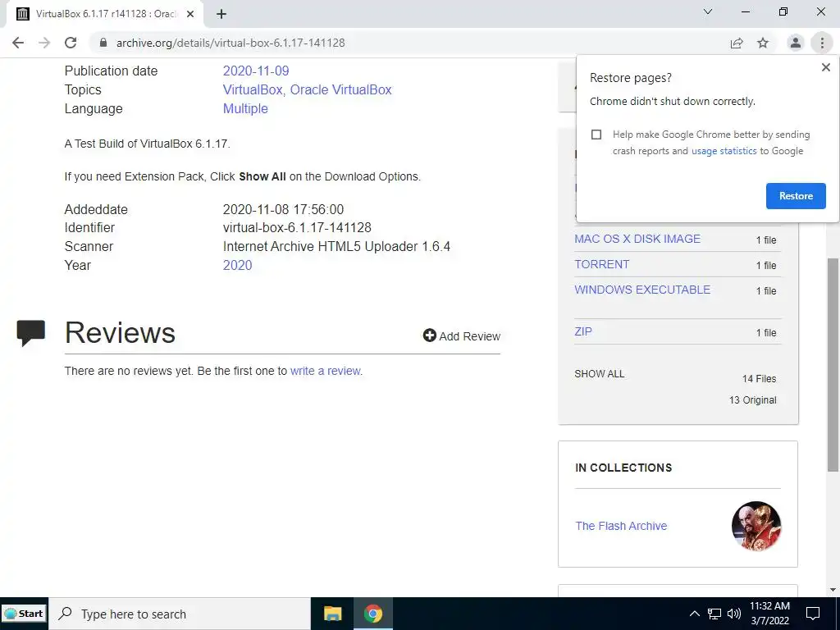Click the identifier virtual-box-6.1.17-141128 text
Screen dimensions: 840x630
pyautogui.click(x=297, y=228)
